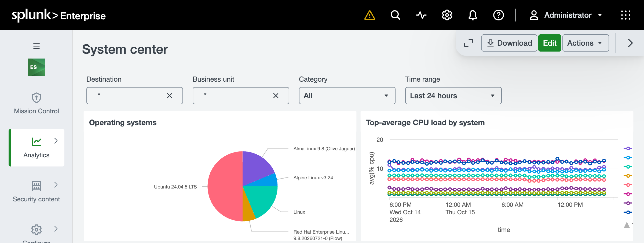The height and width of the screenshot is (243, 644).
Task: Click the Operating systems panel title
Action: [123, 123]
